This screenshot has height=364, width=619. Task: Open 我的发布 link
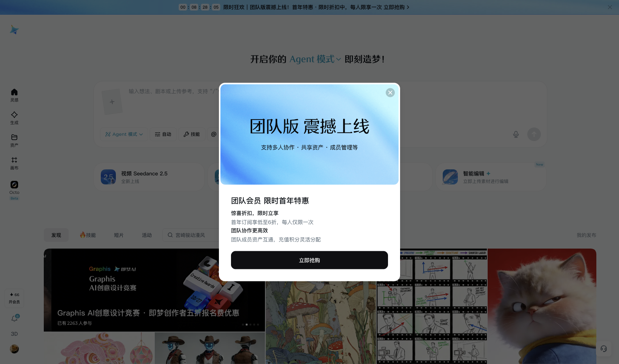click(x=587, y=235)
